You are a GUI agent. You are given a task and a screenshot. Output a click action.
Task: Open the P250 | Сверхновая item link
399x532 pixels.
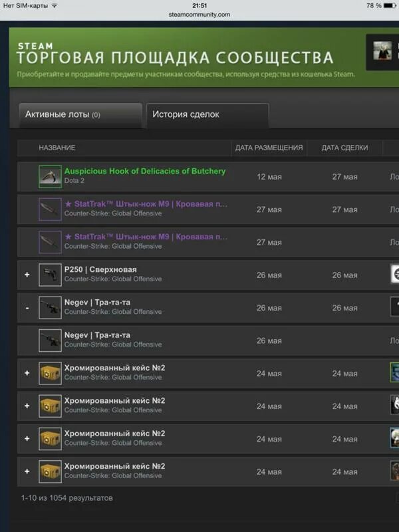[100, 269]
